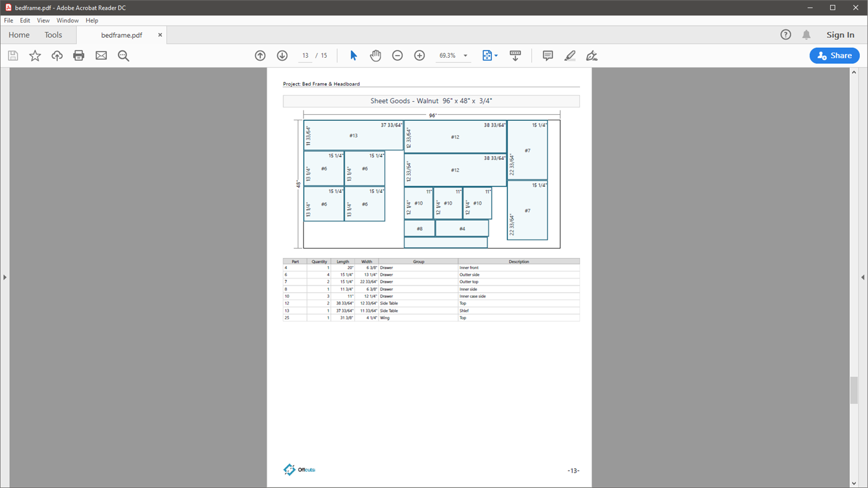
Task: Click the Group column header
Action: [418, 262]
